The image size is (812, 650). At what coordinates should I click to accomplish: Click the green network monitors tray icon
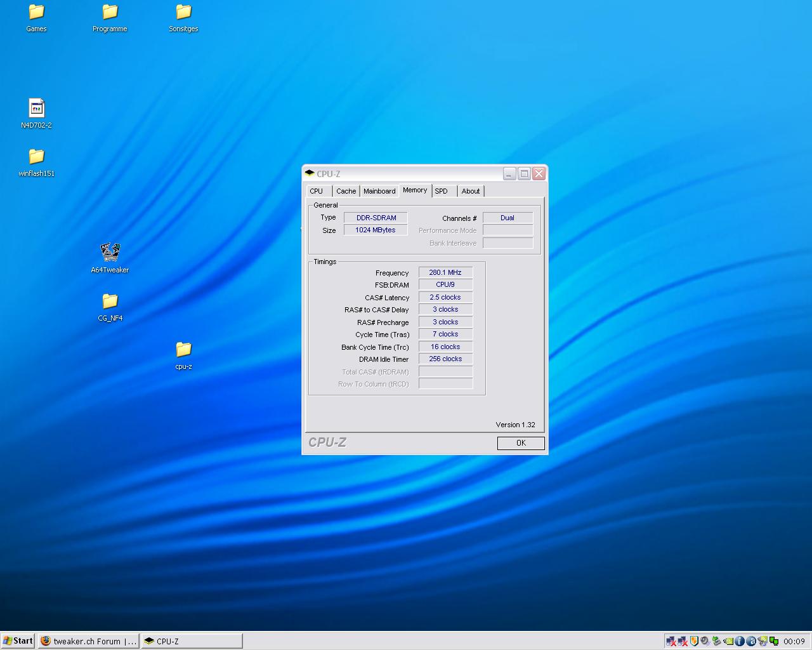pyautogui.click(x=774, y=641)
